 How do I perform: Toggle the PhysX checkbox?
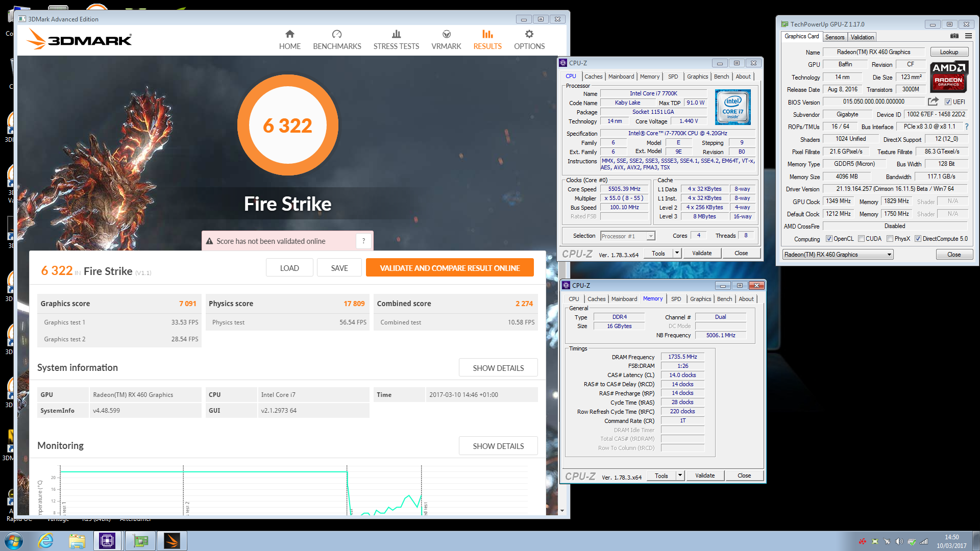pyautogui.click(x=890, y=239)
